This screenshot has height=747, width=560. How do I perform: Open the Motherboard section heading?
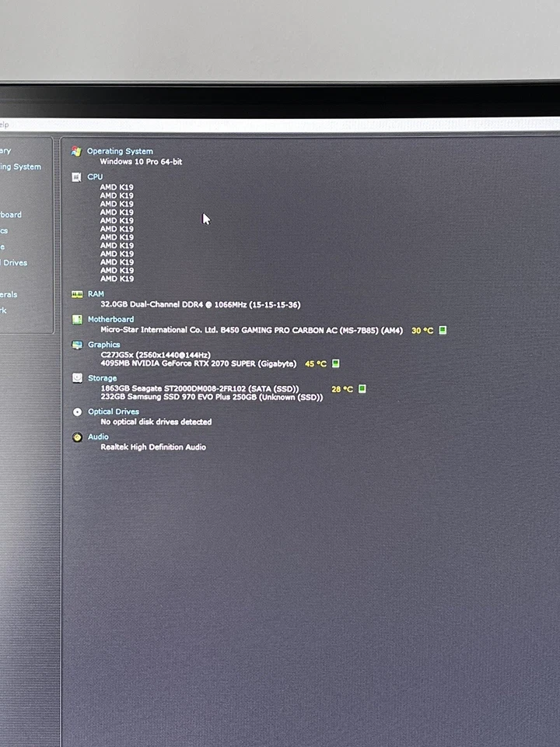pyautogui.click(x=110, y=319)
